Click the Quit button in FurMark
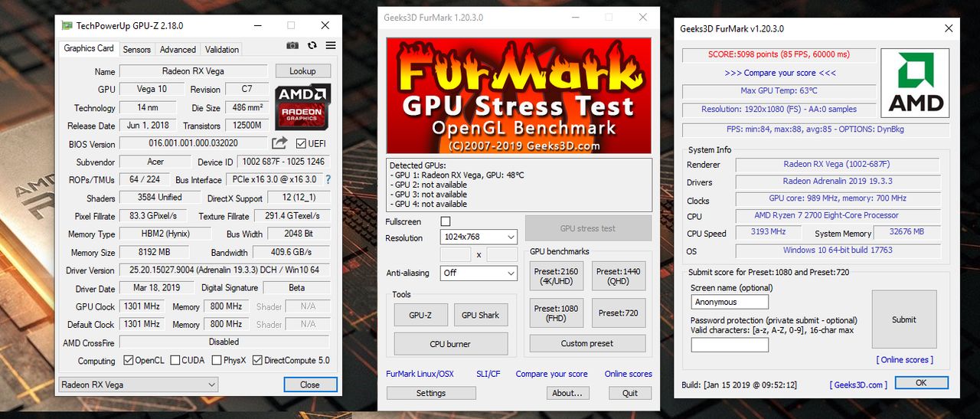 pos(630,393)
